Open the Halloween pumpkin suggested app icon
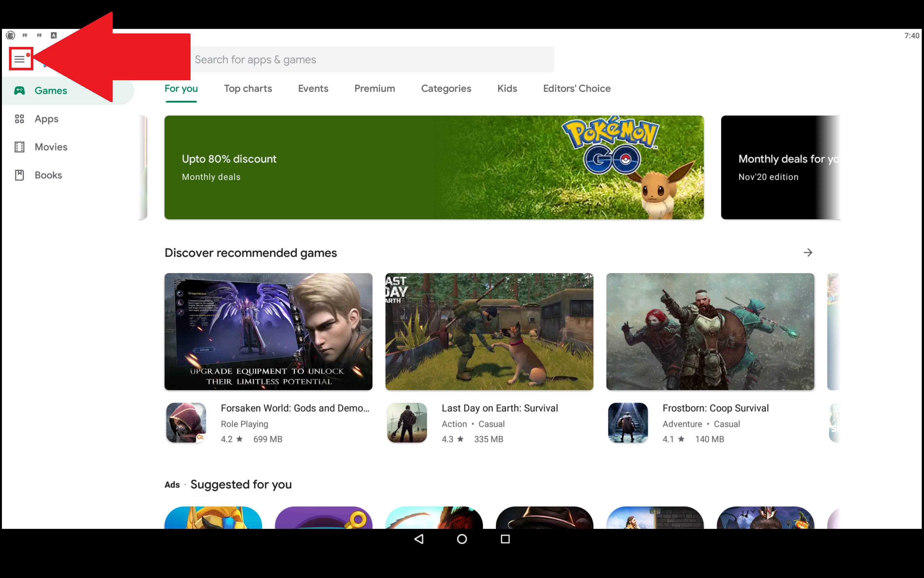 [x=766, y=518]
